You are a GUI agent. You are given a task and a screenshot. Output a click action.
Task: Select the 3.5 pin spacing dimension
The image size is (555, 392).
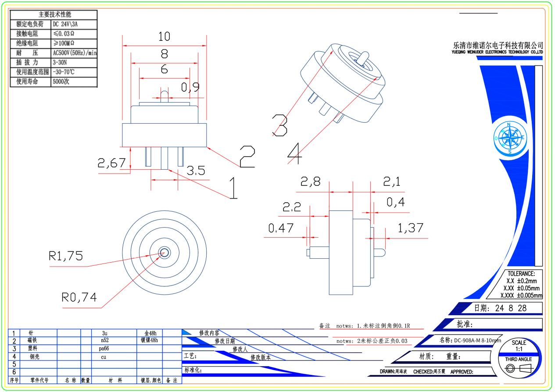point(196,171)
